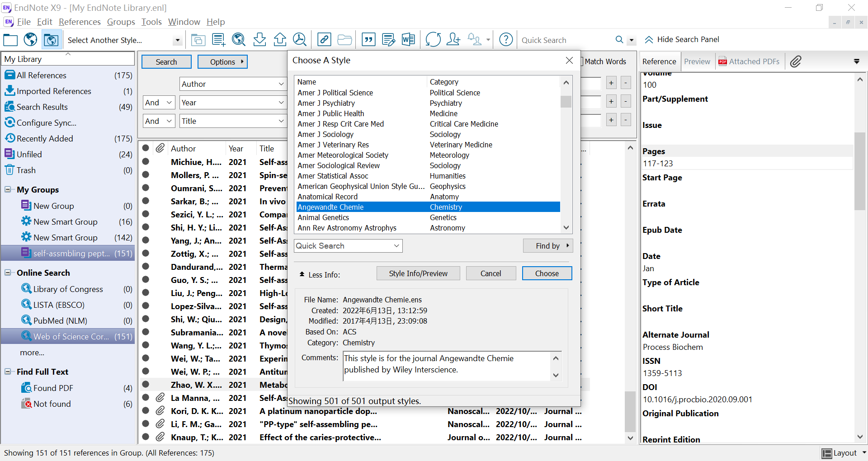Click the Quick Search magnifier icon
Image resolution: width=868 pixels, height=461 pixels.
619,40
